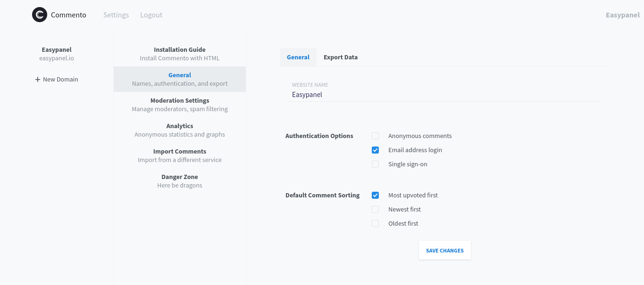Switch to the Export Data tab
The width and height of the screenshot is (644, 285).
pos(340,57)
